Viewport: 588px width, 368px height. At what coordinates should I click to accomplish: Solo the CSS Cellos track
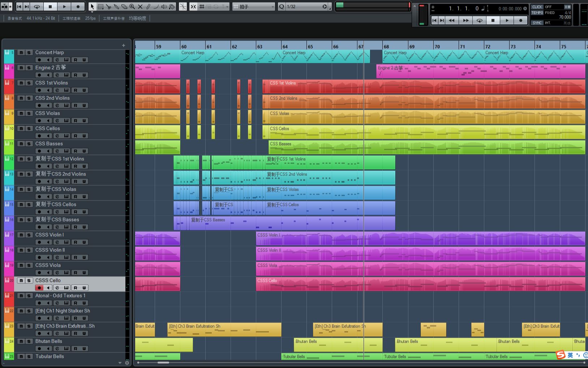pos(29,128)
